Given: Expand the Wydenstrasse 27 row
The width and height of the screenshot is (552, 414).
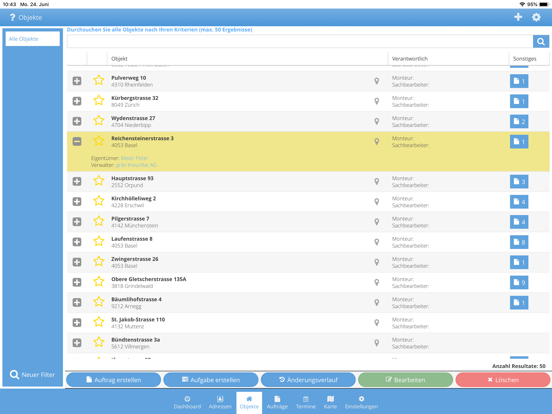Looking at the screenshot, I should pos(77,121).
